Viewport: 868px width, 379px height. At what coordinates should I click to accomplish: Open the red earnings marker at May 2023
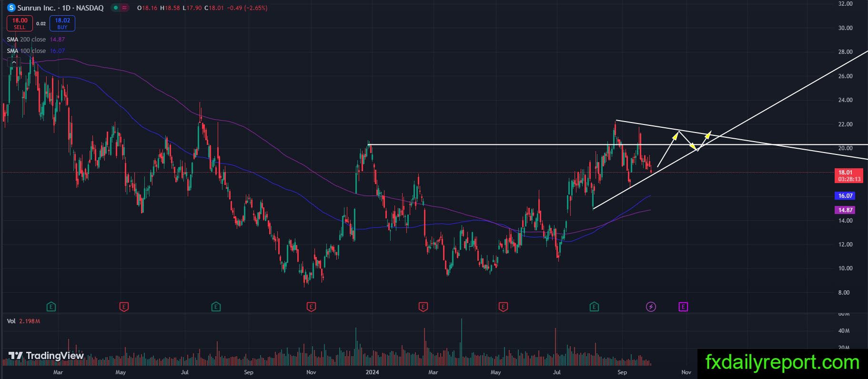coord(124,307)
